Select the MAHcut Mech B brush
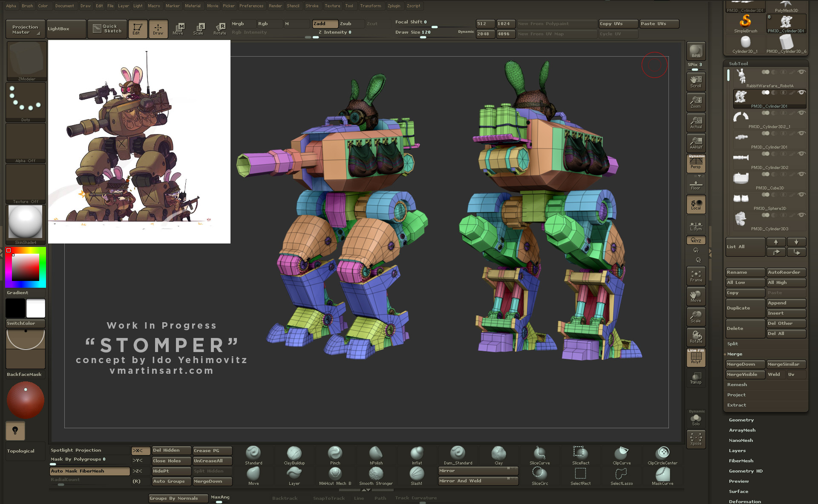This screenshot has height=504, width=818. pyautogui.click(x=335, y=475)
